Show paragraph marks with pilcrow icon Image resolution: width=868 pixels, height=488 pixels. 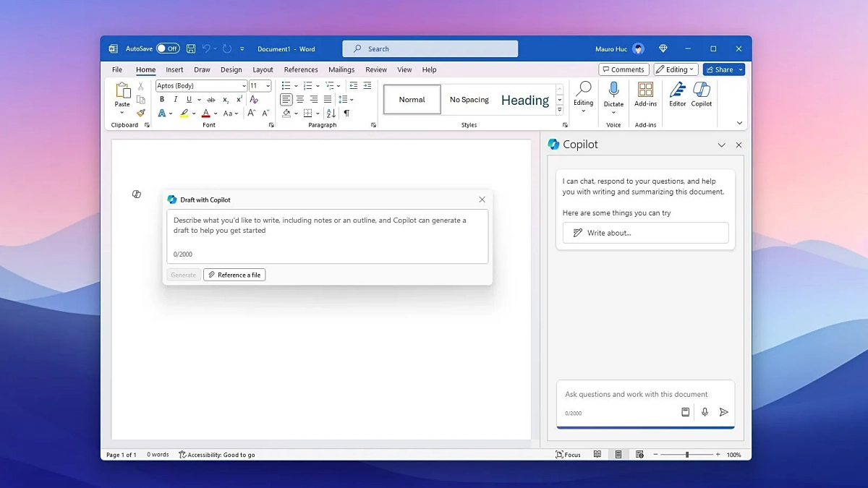pyautogui.click(x=346, y=114)
